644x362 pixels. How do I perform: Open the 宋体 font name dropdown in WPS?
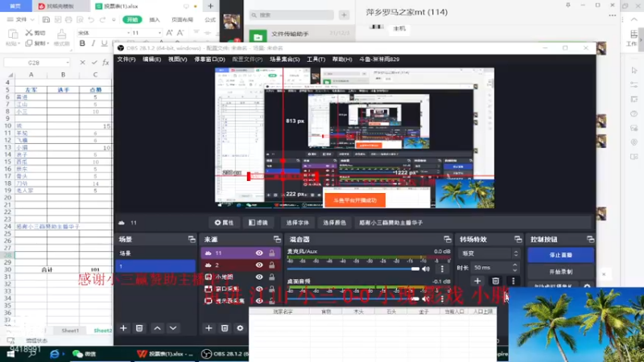(128, 33)
